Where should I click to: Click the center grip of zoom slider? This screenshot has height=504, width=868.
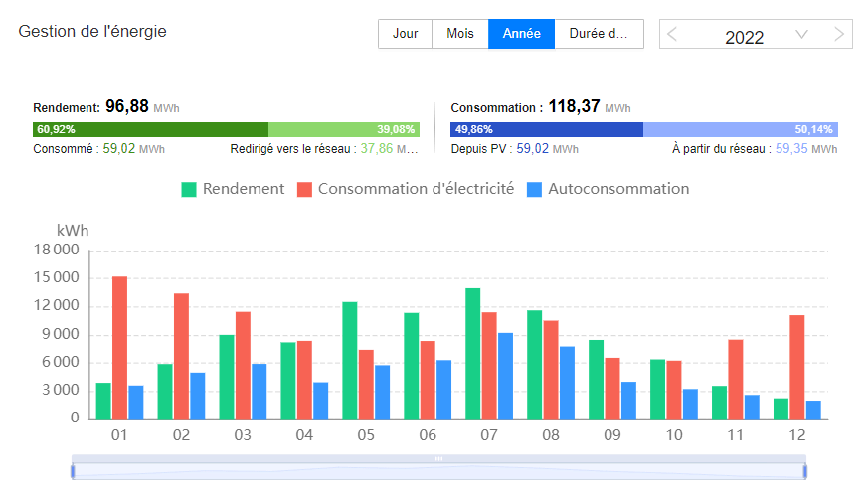[438, 458]
